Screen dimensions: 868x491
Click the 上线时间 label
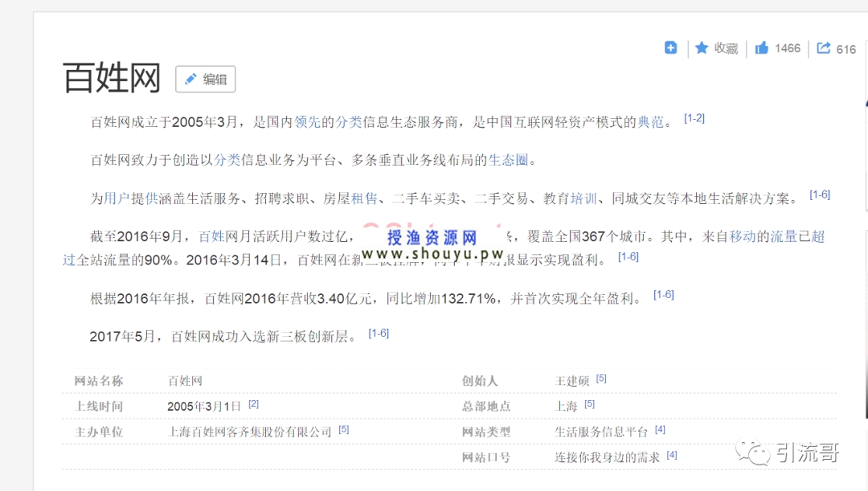tap(99, 407)
